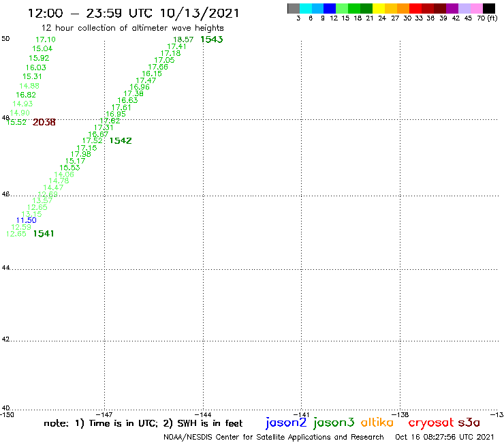Screen dimensions: 504x443
Task: Click the wave height value 14.93
Action: tap(22, 104)
